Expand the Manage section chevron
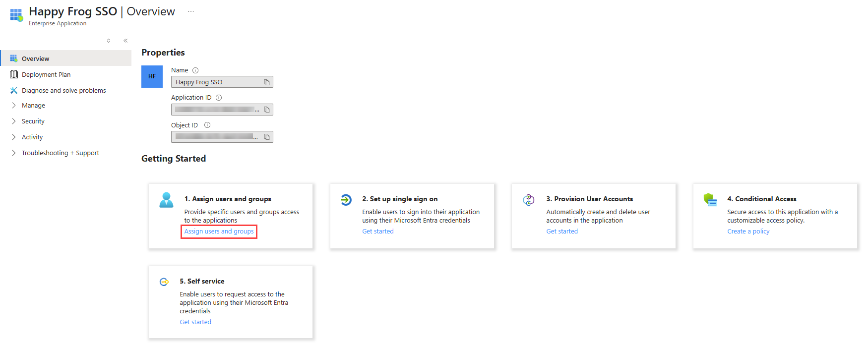The width and height of the screenshot is (868, 346). [x=14, y=106]
